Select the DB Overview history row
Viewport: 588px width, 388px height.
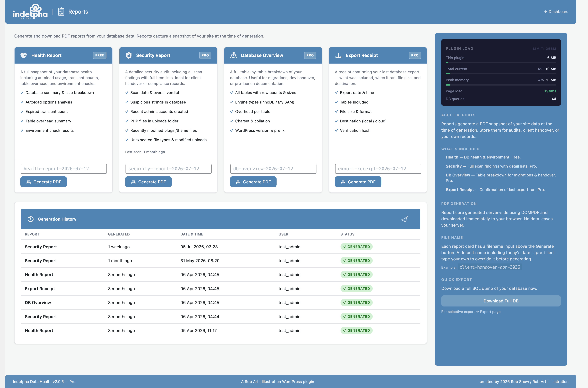coord(220,302)
